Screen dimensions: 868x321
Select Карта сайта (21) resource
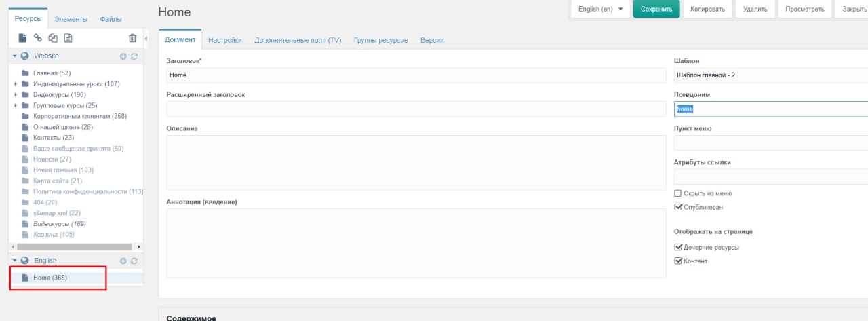pyautogui.click(x=58, y=181)
